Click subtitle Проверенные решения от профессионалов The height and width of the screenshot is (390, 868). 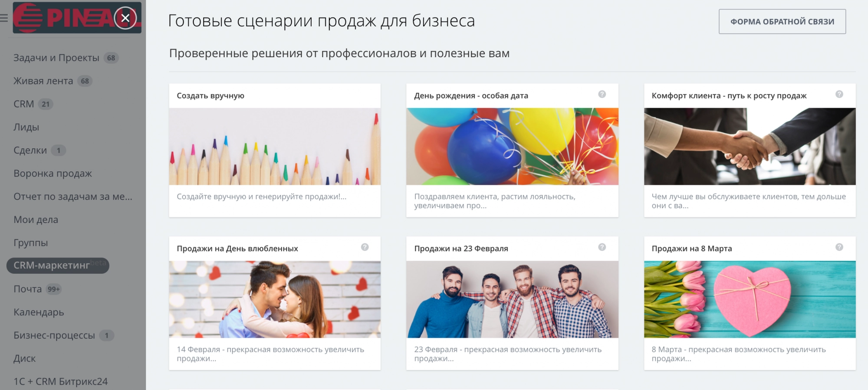tap(339, 53)
